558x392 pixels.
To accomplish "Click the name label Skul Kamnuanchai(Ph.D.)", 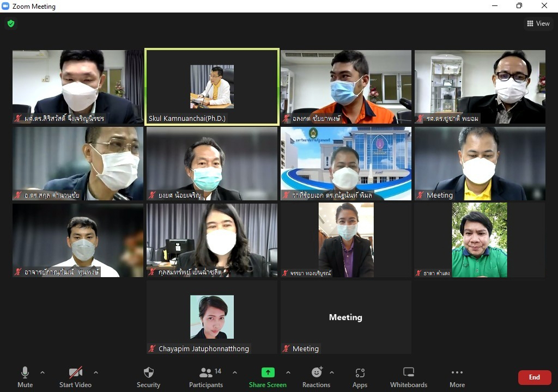I will 187,119.
